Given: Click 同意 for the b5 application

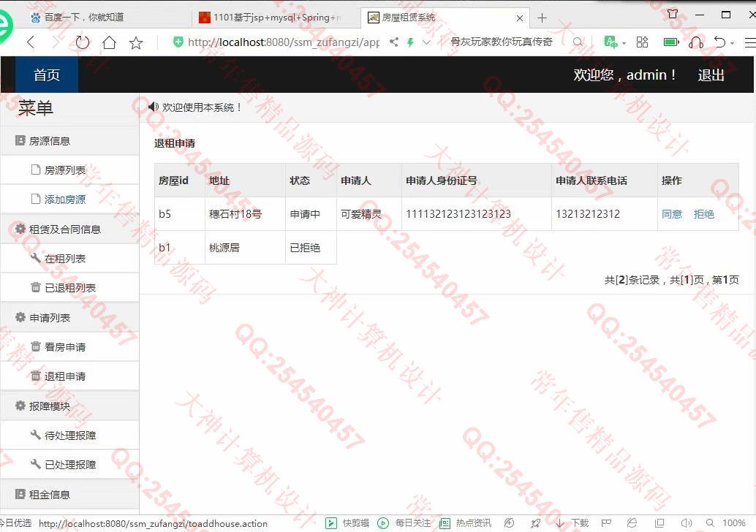Looking at the screenshot, I should point(671,214).
